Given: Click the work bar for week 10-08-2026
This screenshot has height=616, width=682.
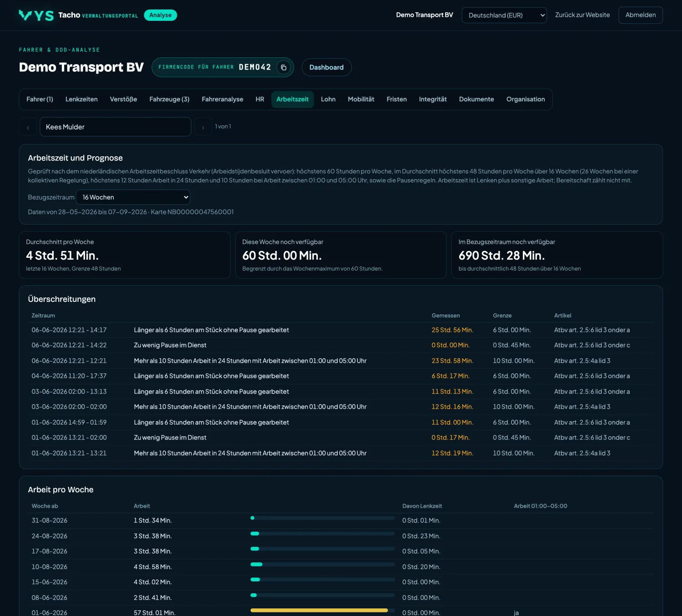Looking at the screenshot, I should [x=322, y=565].
